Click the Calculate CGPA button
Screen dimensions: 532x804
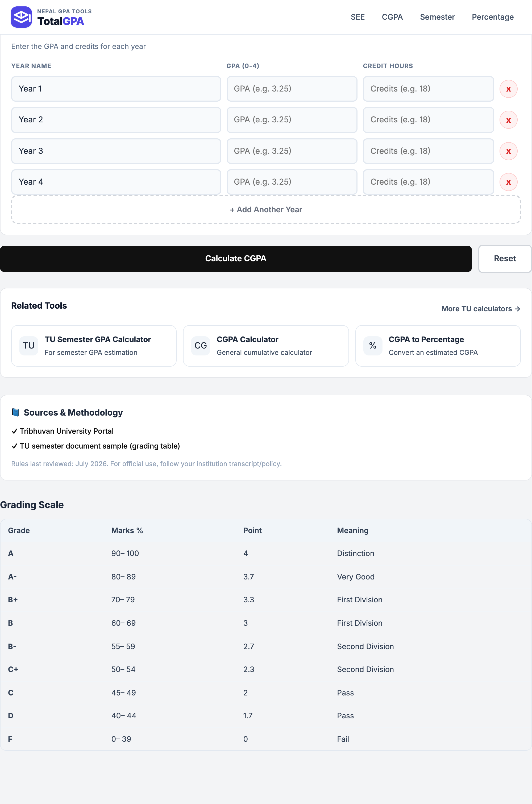[x=236, y=259]
